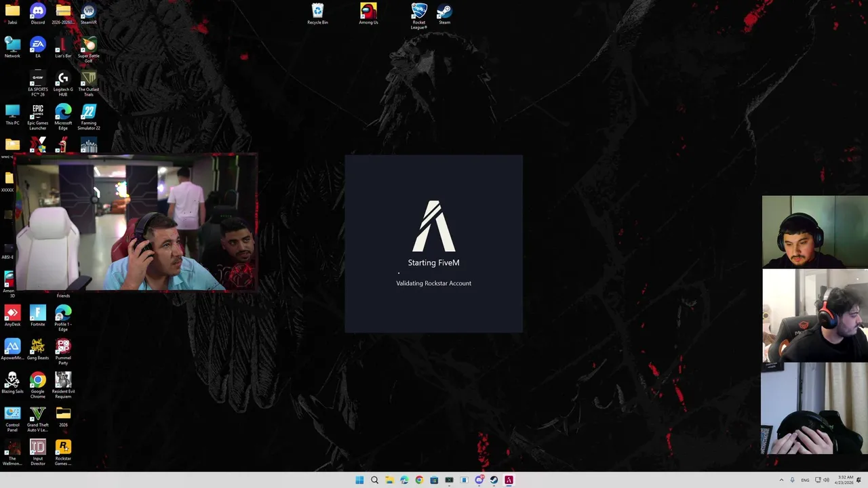Screen dimensions: 868x488
Task: Select the ApowerMirror desktop shortcut
Action: (x=12, y=350)
